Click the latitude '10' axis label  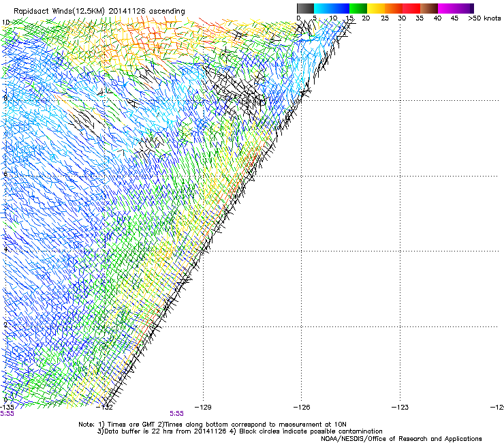click(5, 22)
